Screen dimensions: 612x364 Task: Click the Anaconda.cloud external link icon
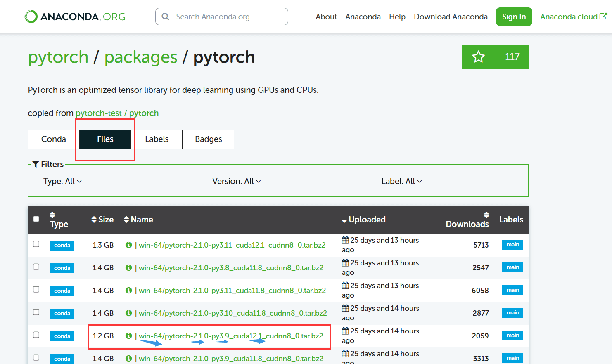click(x=603, y=17)
